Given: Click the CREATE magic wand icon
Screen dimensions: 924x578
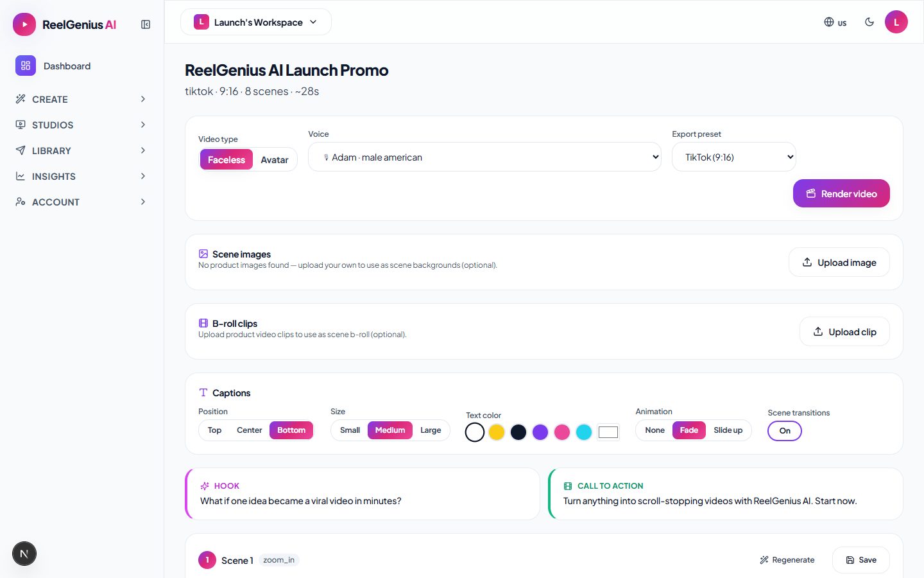Looking at the screenshot, I should pyautogui.click(x=21, y=99).
